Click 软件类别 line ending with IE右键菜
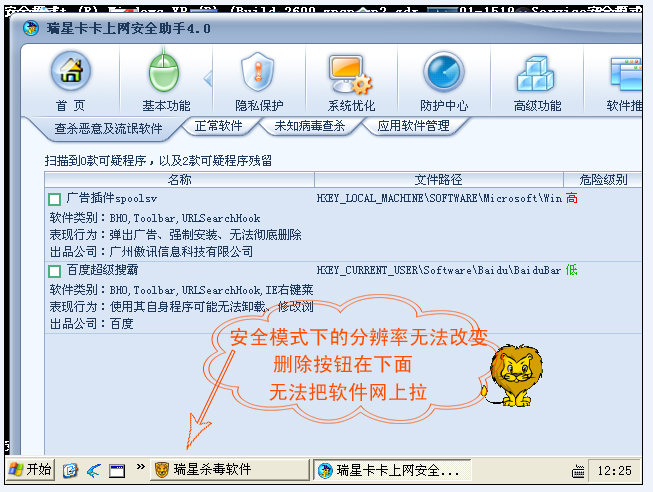The height and width of the screenshot is (492, 653). click(x=181, y=290)
